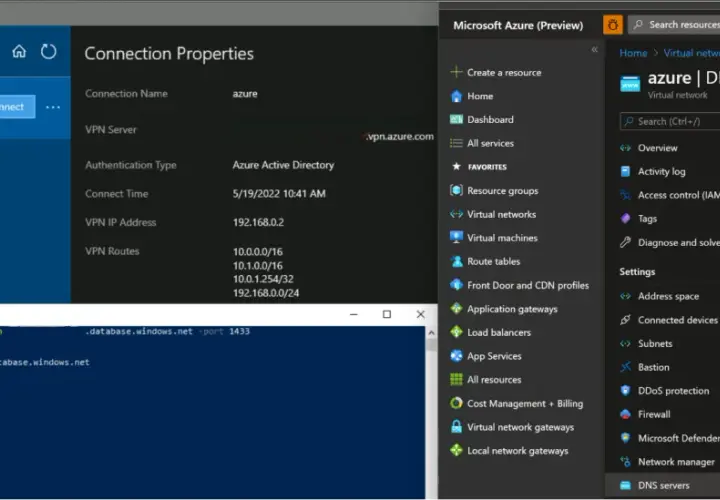Open the Local network gateways icon
Viewport: 720px width, 500px height.
coord(456,450)
